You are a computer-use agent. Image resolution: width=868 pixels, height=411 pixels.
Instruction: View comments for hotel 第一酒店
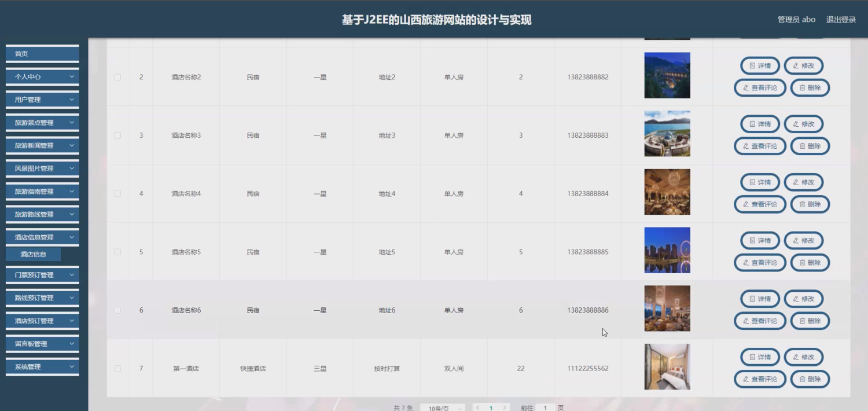(760, 379)
